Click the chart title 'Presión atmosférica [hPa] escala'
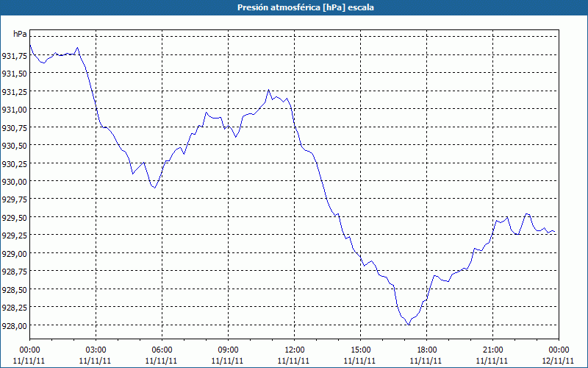The width and height of the screenshot is (588, 368). 305,7
